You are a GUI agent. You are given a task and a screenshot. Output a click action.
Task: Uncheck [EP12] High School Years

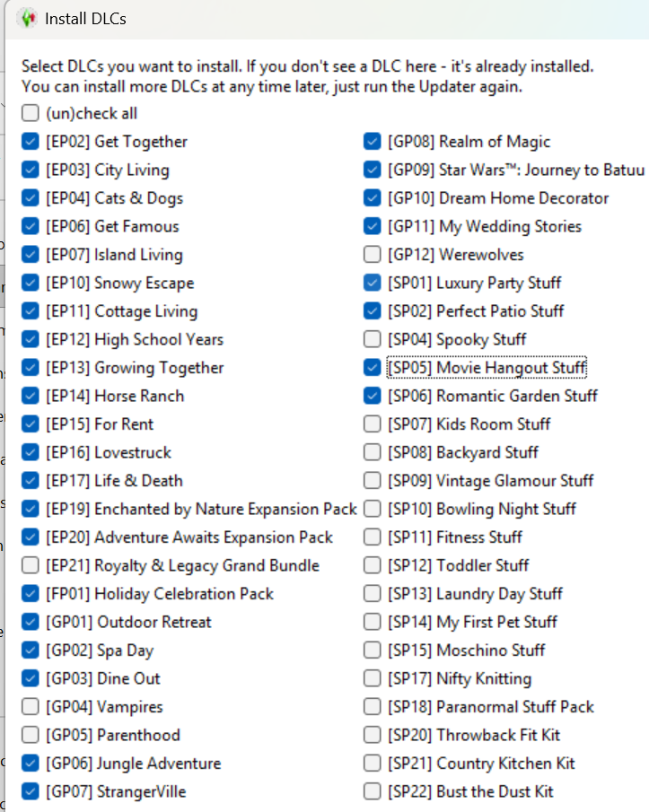[30, 339]
